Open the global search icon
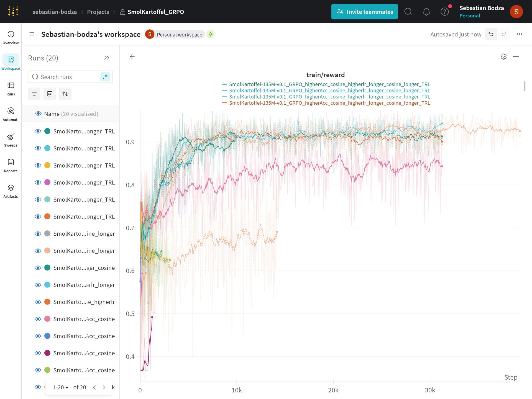532x399 pixels. click(x=408, y=12)
